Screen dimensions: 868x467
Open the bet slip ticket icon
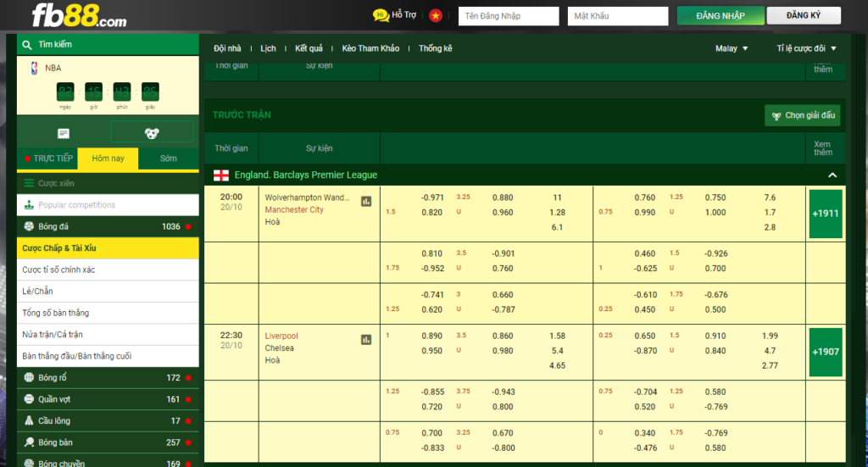63,133
